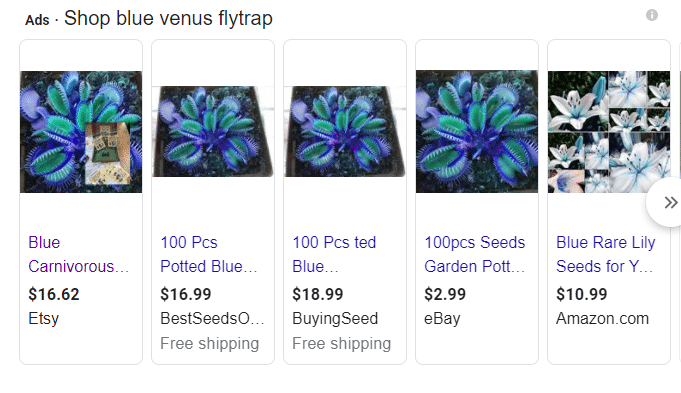Open Blue Rare Lily Seeds link
Viewport: 681px width, 393px height.
606,254
